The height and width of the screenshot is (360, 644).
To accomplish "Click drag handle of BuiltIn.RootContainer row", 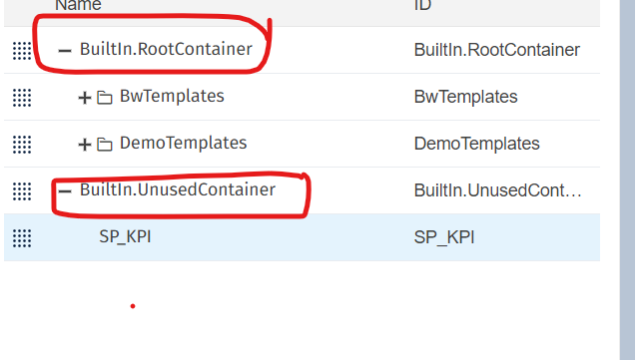I will click(x=22, y=51).
